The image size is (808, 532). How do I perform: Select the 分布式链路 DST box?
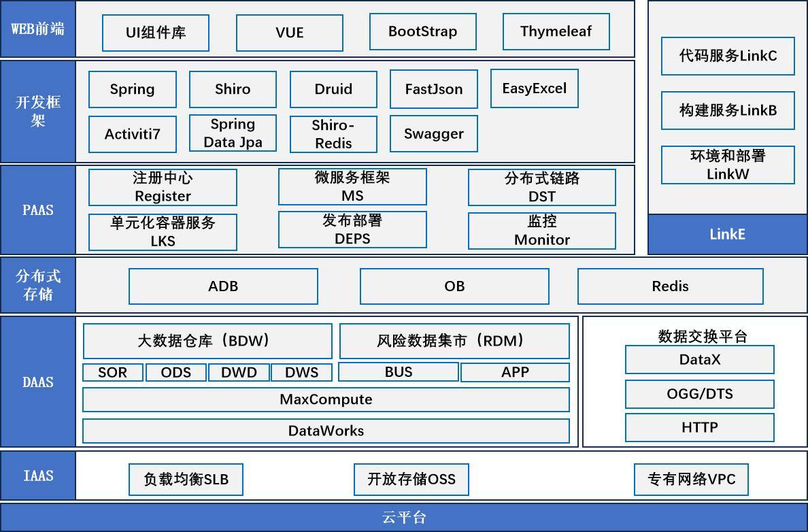point(542,187)
